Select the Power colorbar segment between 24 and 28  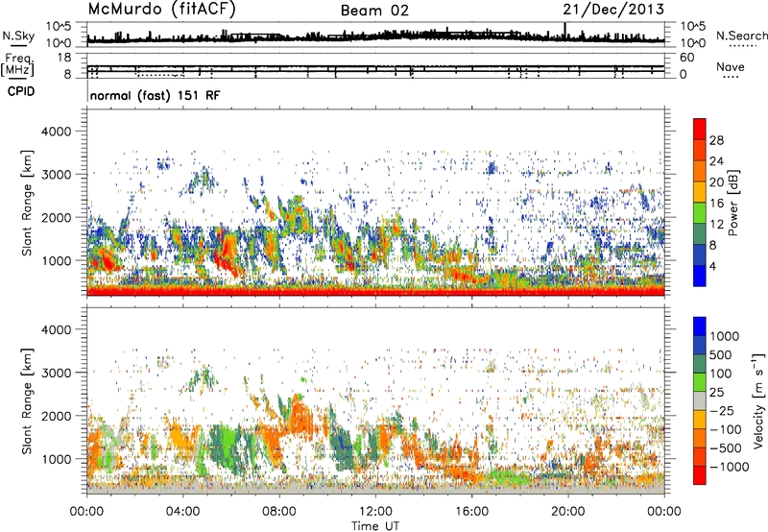(700, 150)
